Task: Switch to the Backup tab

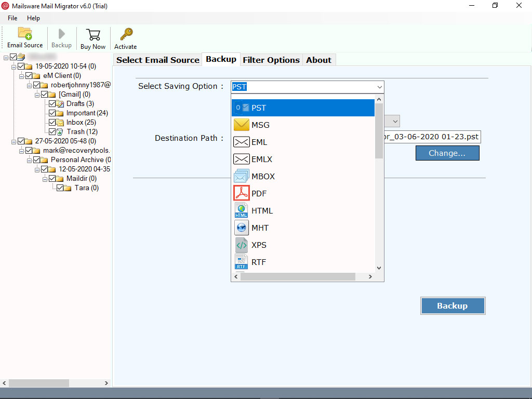Action: click(x=221, y=59)
